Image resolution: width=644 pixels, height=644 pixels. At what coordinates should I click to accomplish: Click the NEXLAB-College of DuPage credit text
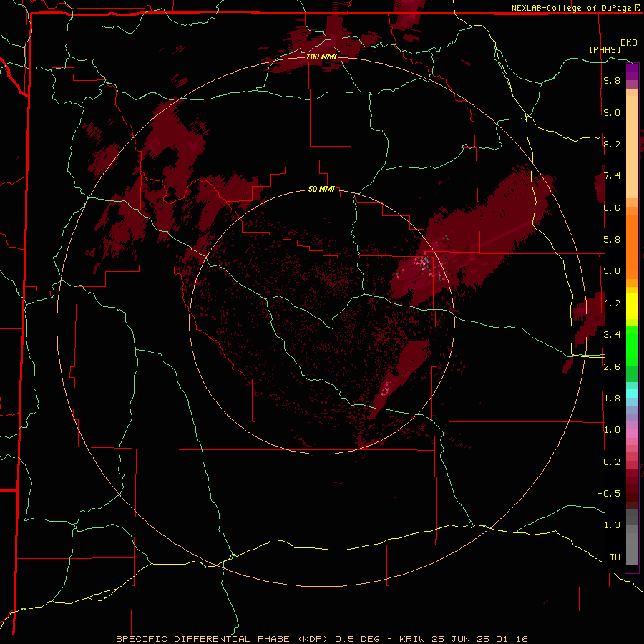571,8
